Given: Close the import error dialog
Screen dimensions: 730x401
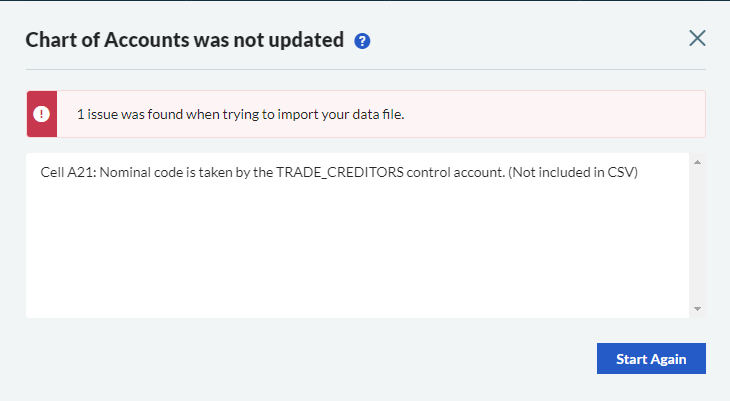Looking at the screenshot, I should point(697,38).
